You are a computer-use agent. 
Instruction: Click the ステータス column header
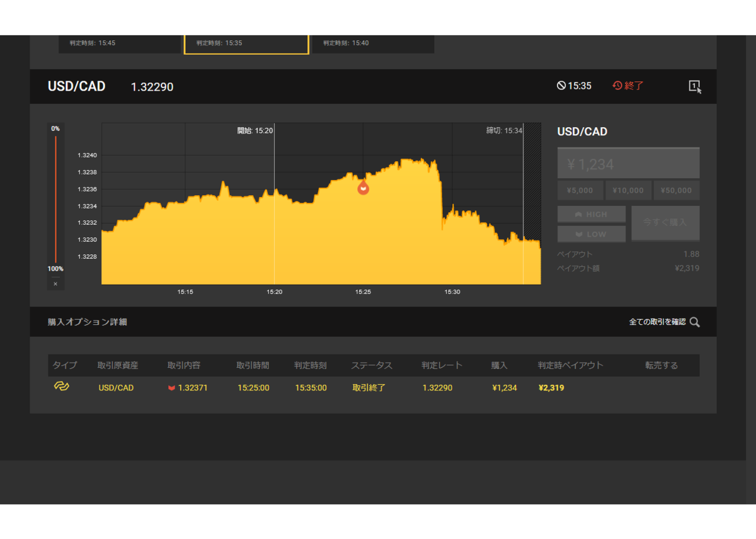point(372,365)
